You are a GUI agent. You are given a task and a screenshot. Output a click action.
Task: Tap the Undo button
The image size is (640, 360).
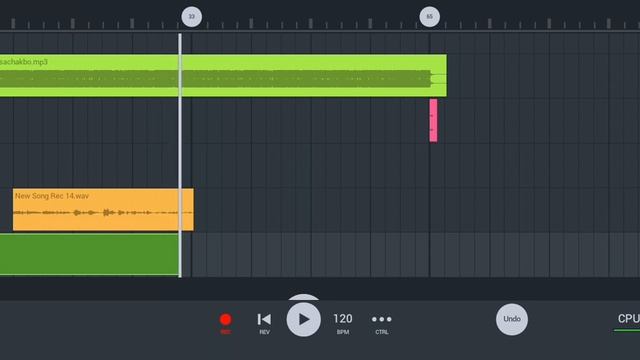click(512, 319)
